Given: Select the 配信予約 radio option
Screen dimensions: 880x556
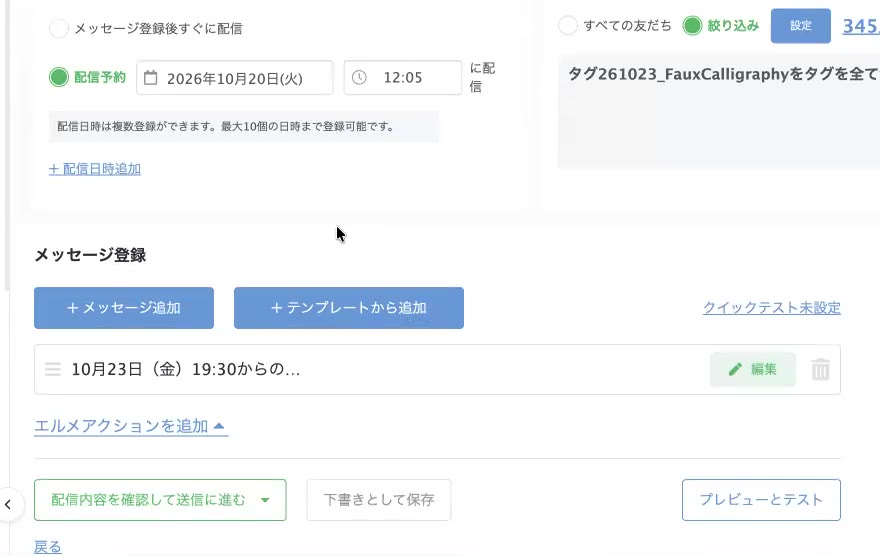Looking at the screenshot, I should [58, 77].
